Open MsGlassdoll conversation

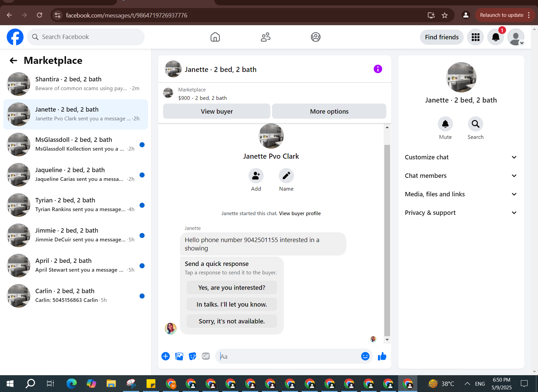76,145
